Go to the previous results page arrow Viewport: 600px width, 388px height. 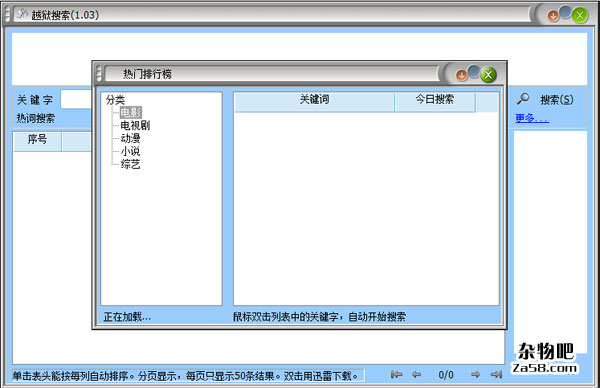[x=417, y=374]
